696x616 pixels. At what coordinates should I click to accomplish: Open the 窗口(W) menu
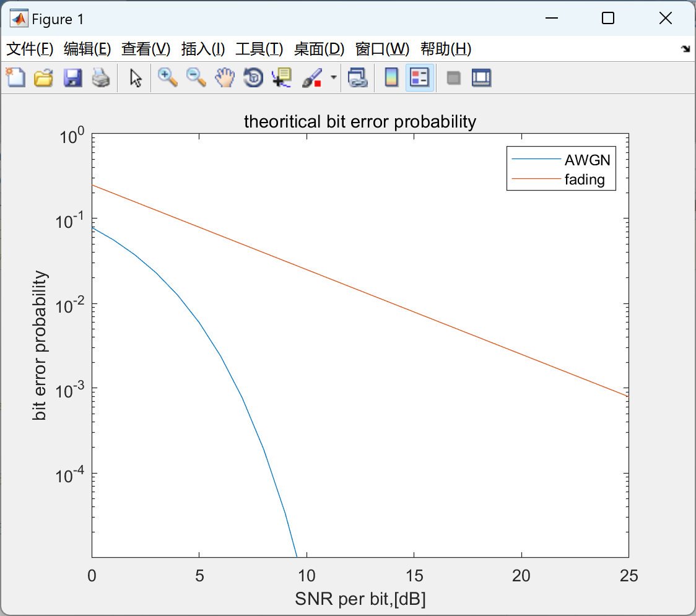382,49
